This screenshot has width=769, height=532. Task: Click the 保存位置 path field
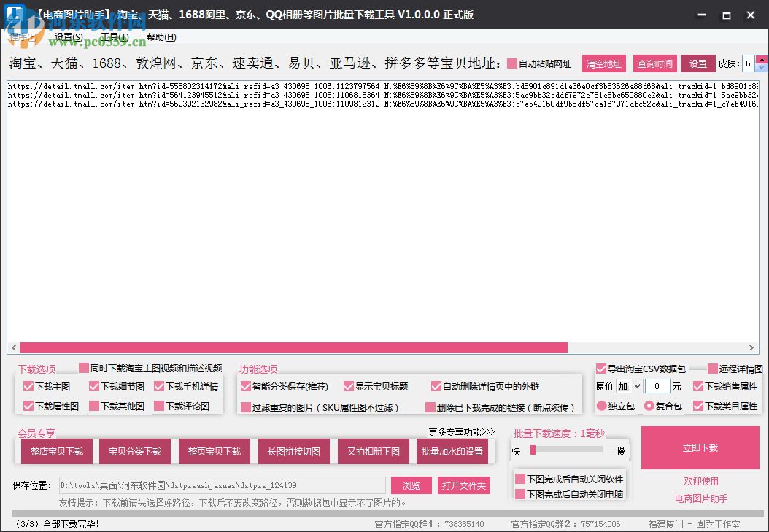(x=223, y=485)
